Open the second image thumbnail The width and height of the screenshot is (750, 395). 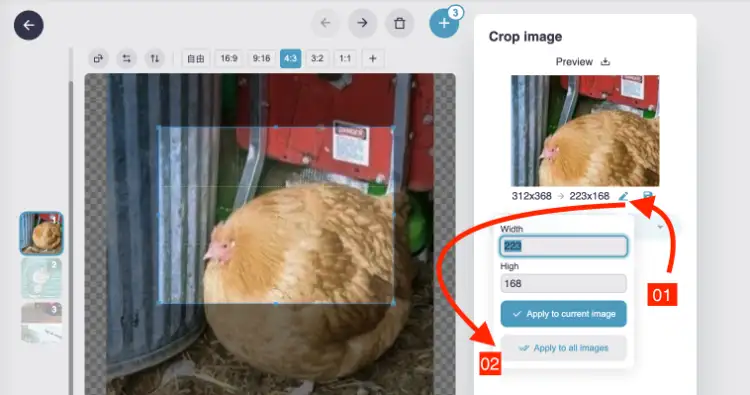(42, 278)
